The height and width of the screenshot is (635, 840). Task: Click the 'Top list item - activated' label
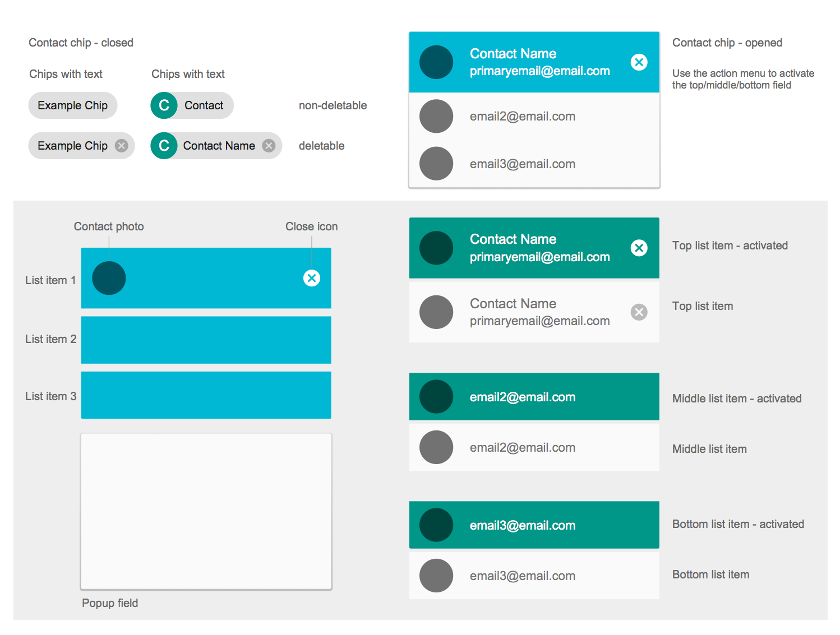click(730, 245)
